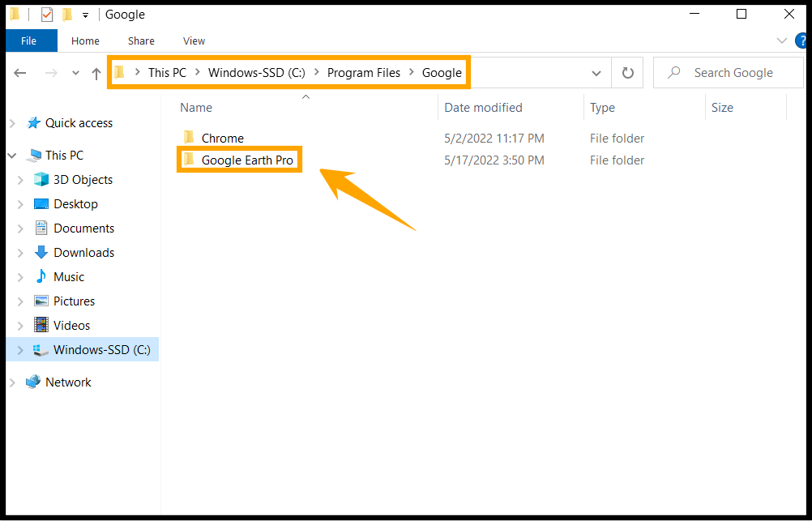
Task: Select the Pictures icon in the navigation pane
Action: tap(41, 301)
